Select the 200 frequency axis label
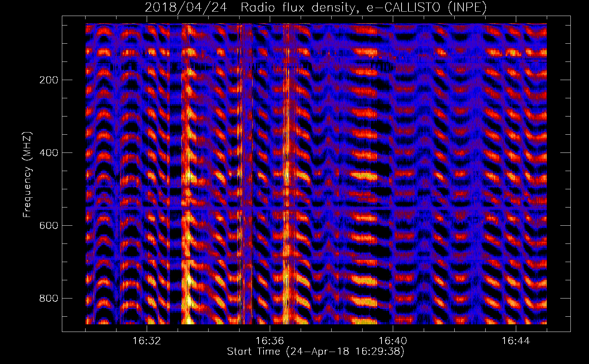This screenshot has width=589, height=364. (x=48, y=80)
